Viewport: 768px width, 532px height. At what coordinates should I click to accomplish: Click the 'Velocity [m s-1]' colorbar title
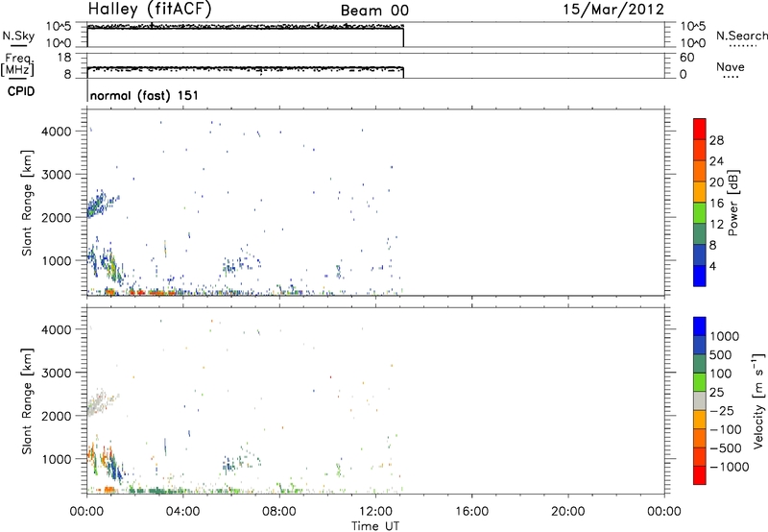click(758, 400)
